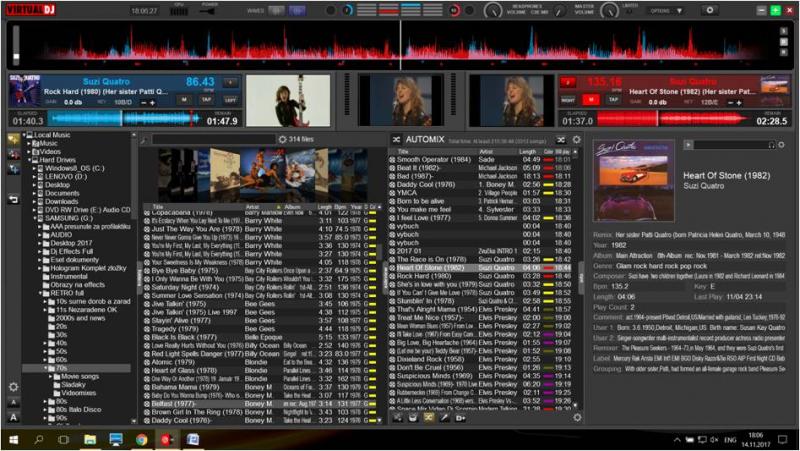The height and width of the screenshot is (451, 800).
Task: Click first sidelist icon in bottom bar
Action: coord(397,417)
